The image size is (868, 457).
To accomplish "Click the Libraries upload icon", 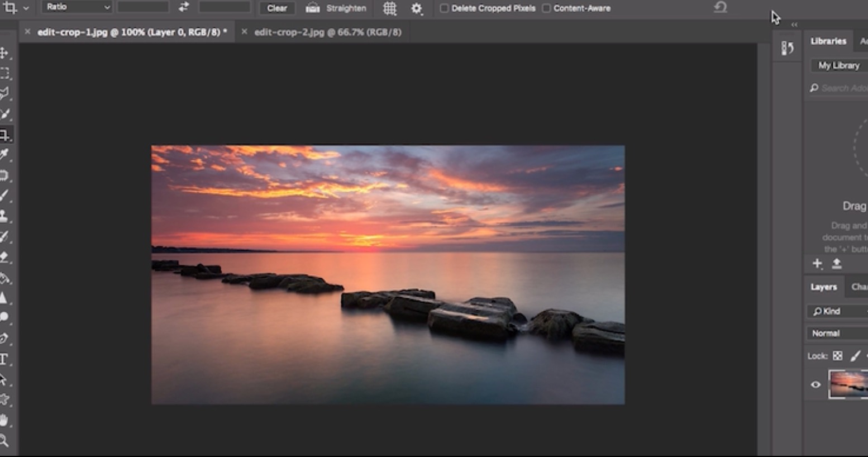I will coord(837,264).
